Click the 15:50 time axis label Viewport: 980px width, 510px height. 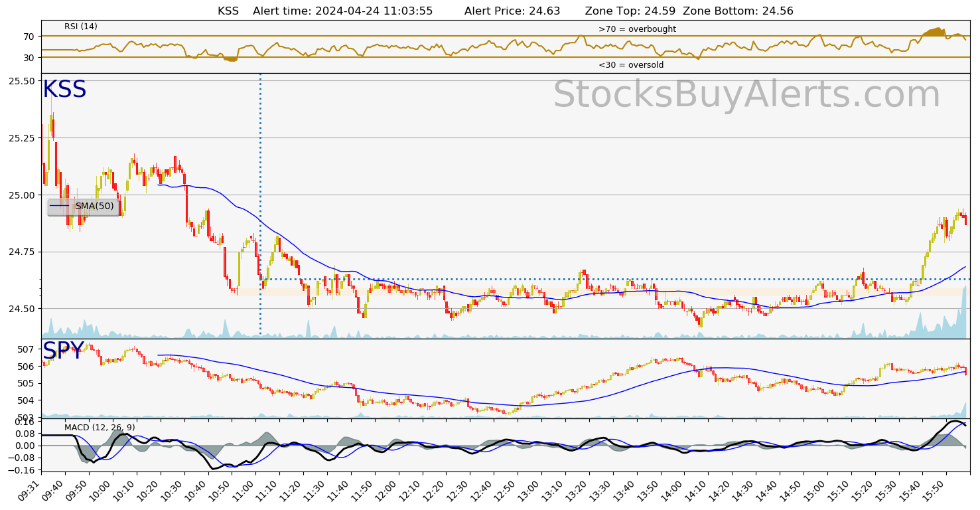coord(934,491)
